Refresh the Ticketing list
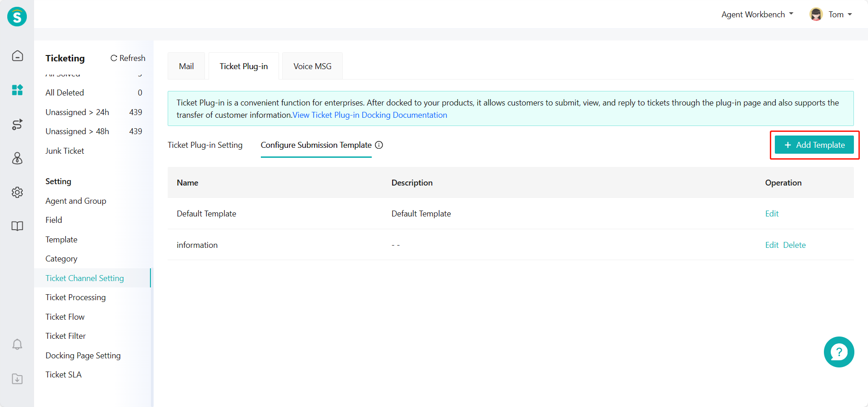The width and height of the screenshot is (868, 407). [128, 58]
